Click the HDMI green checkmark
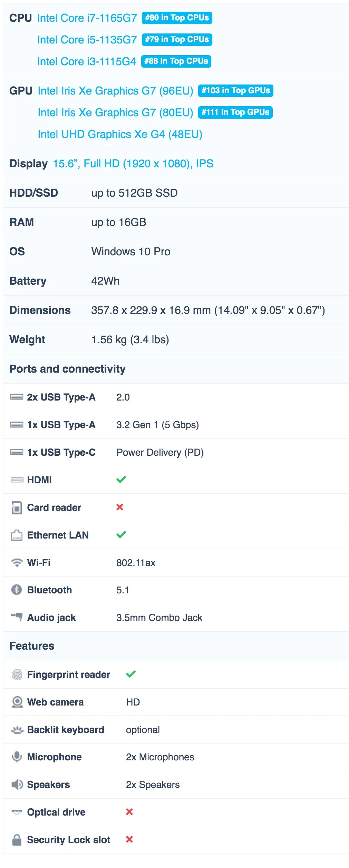 121,479
